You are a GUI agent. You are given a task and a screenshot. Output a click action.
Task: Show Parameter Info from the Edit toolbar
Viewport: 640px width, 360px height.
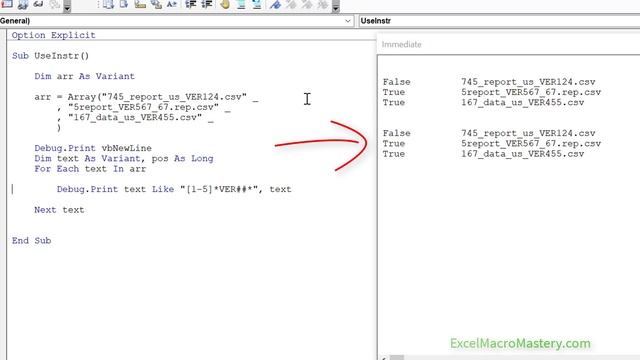click(x=156, y=4)
